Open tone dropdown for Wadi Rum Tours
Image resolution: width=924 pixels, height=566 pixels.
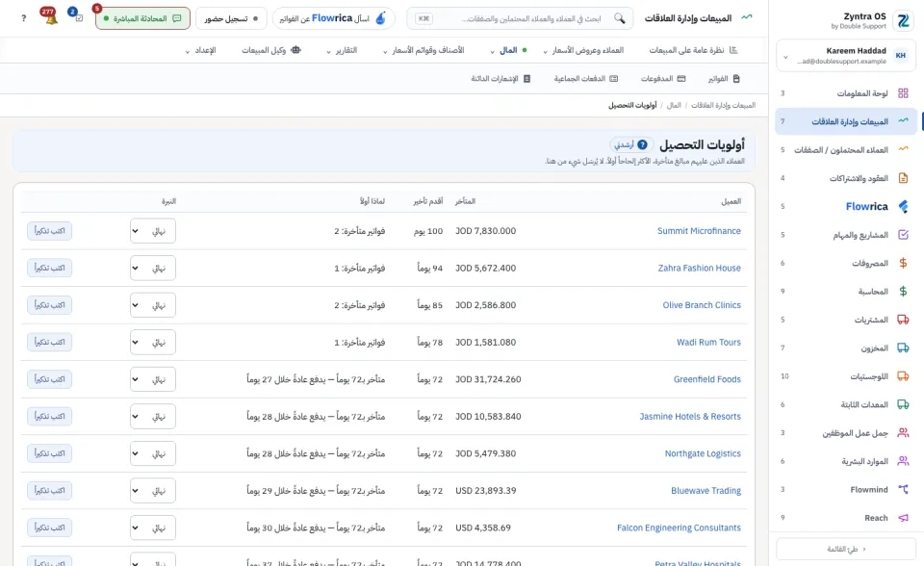pyautogui.click(x=153, y=343)
